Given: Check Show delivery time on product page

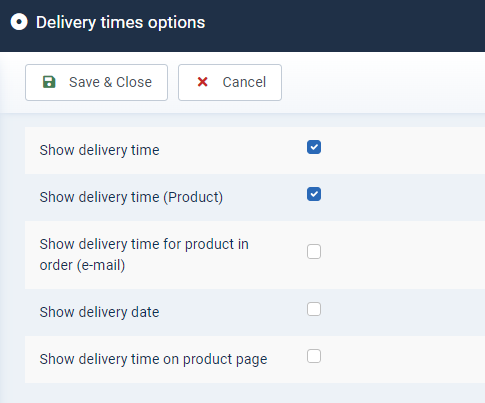Looking at the screenshot, I should [314, 356].
